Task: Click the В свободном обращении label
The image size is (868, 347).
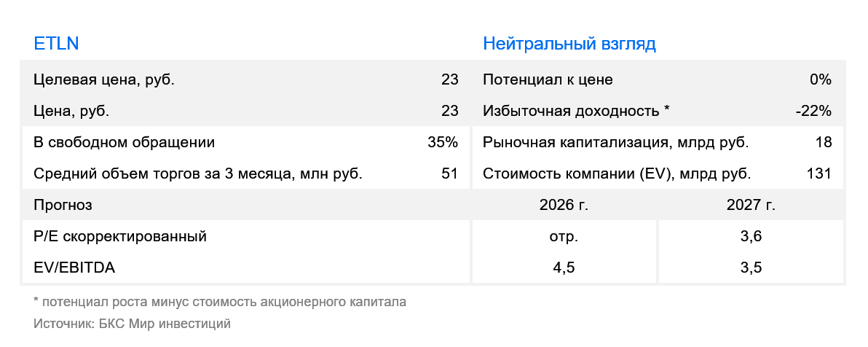Action: [x=124, y=142]
